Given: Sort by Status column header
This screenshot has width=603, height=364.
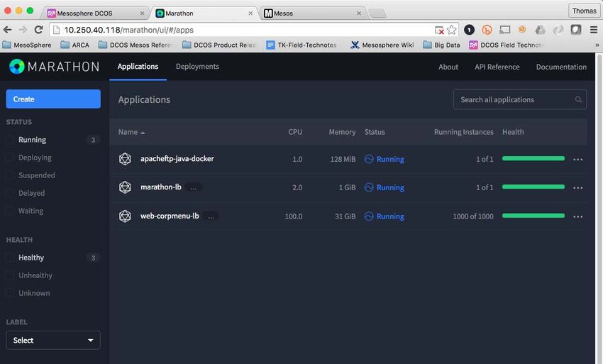Looking at the screenshot, I should [x=375, y=132].
